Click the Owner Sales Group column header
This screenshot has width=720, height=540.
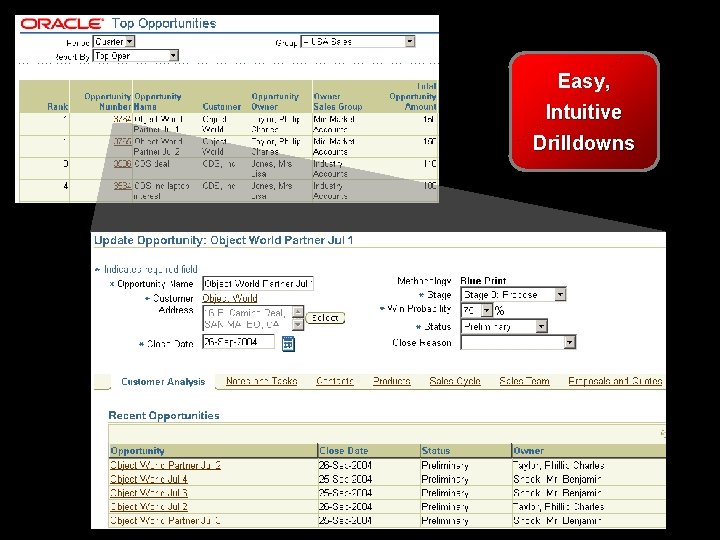[338, 101]
